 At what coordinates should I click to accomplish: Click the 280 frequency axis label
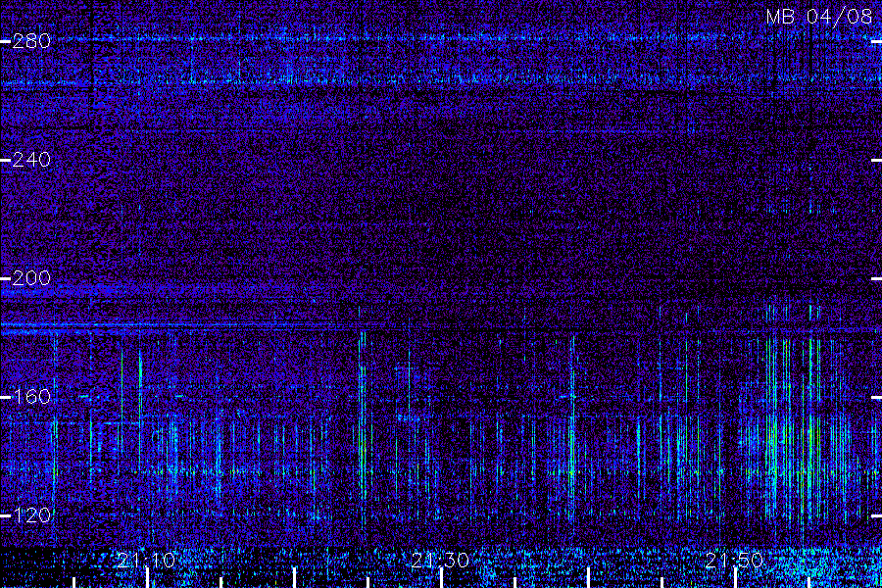[31, 41]
